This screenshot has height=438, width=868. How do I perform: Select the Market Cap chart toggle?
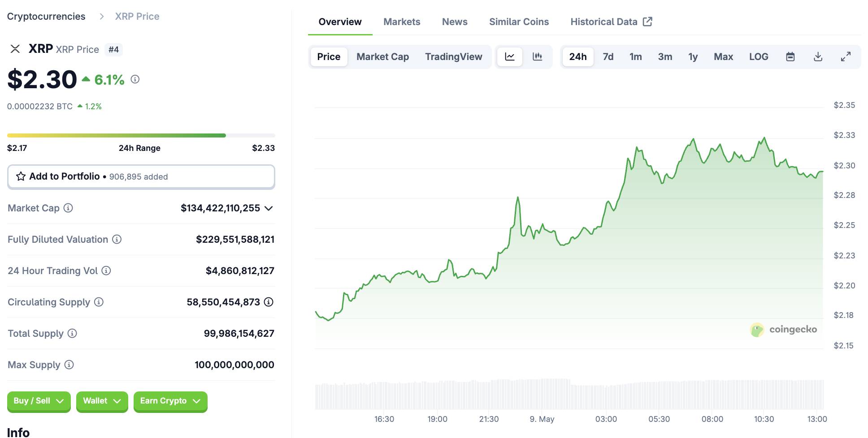(x=382, y=57)
